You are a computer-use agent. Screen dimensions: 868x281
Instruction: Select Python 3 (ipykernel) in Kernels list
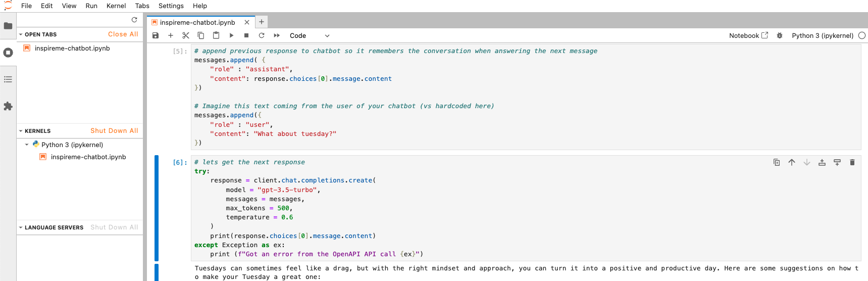(72, 145)
